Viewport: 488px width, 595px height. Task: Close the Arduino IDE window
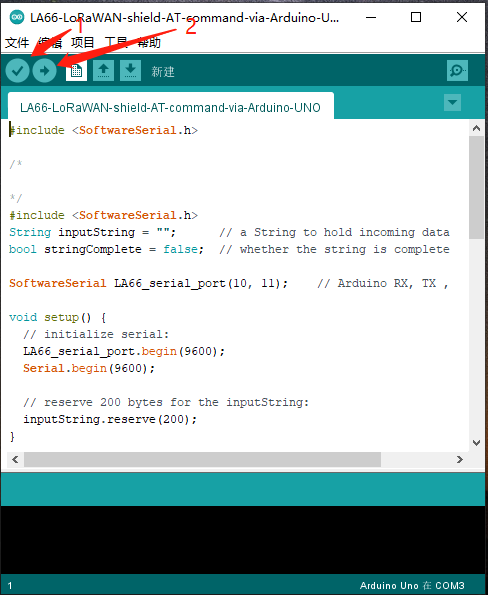tap(461, 17)
